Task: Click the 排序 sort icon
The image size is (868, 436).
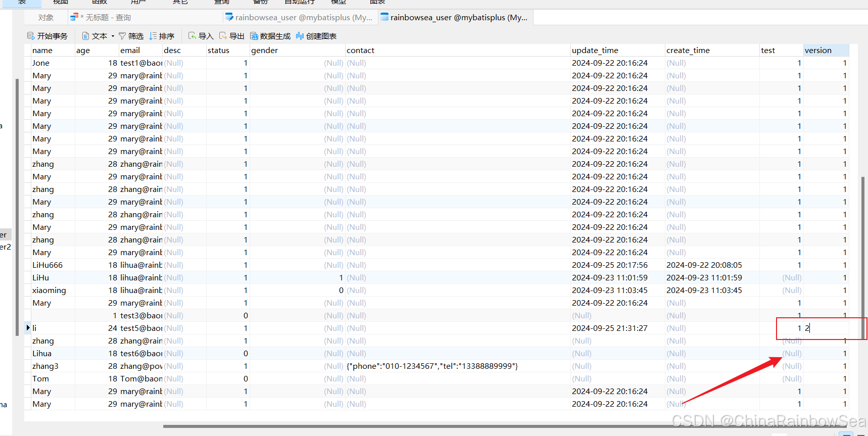Action: (153, 36)
